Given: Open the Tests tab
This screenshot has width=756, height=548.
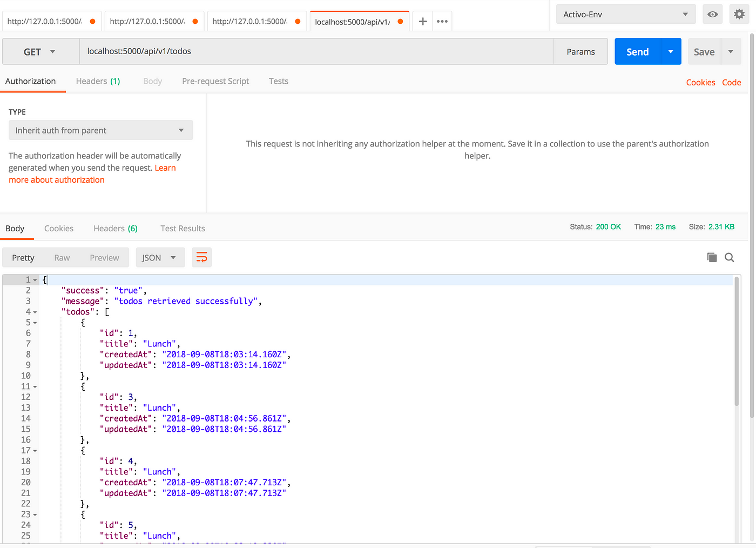Looking at the screenshot, I should (279, 81).
